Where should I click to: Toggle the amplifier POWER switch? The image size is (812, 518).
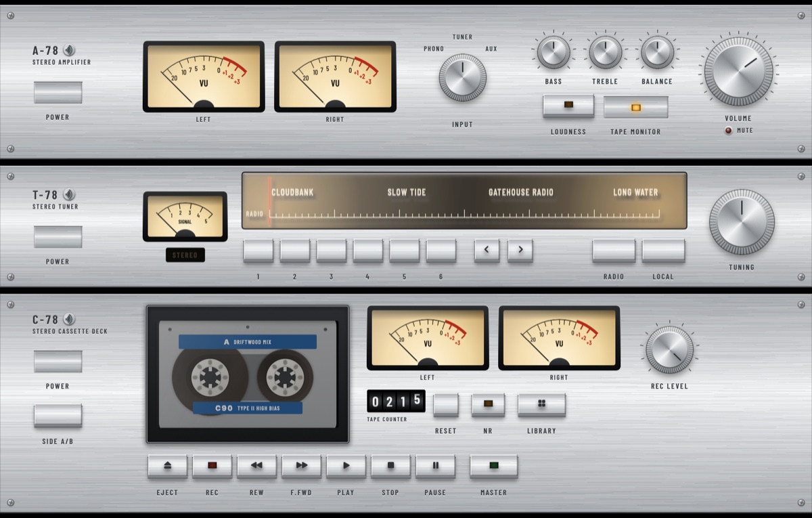(x=58, y=93)
